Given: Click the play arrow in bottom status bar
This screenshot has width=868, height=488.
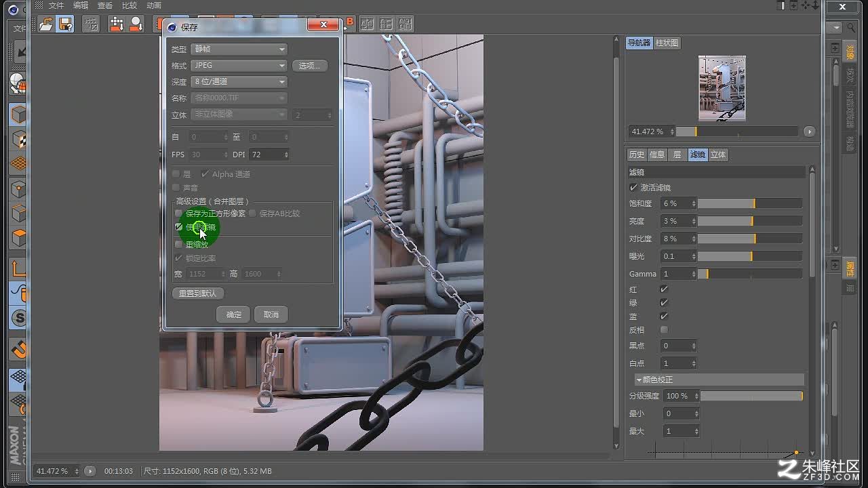Looking at the screenshot, I should (90, 471).
